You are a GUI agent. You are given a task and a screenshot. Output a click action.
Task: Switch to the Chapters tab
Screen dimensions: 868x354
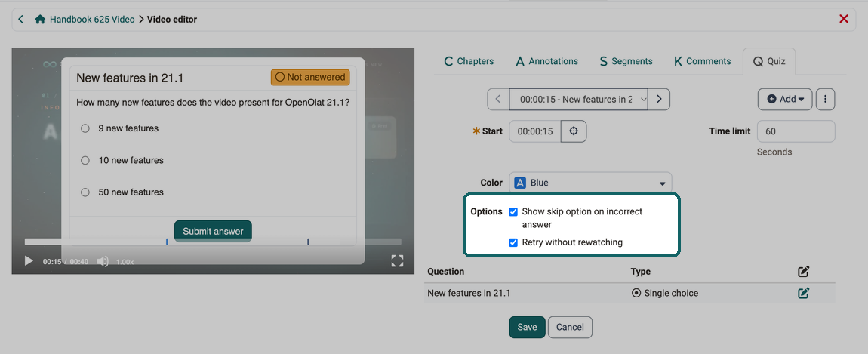[469, 61]
